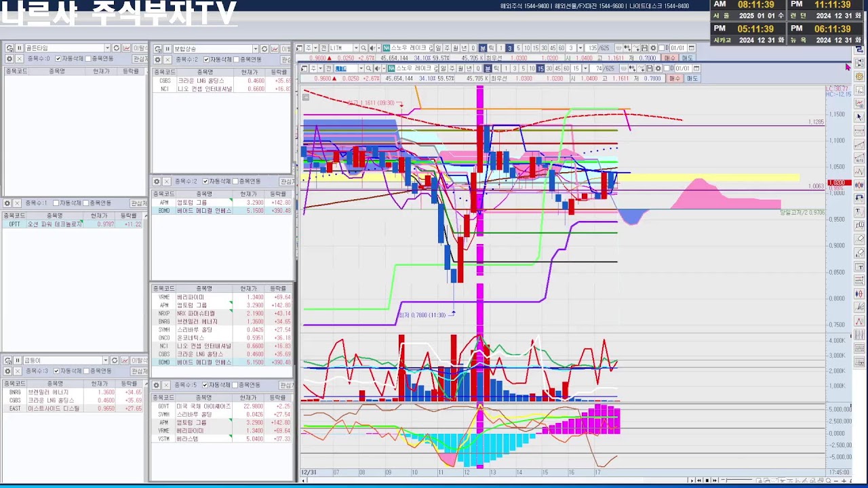Open chart settings gear in upper chart toolbar
Image resolution: width=868 pixels, height=488 pixels.
(653, 48)
